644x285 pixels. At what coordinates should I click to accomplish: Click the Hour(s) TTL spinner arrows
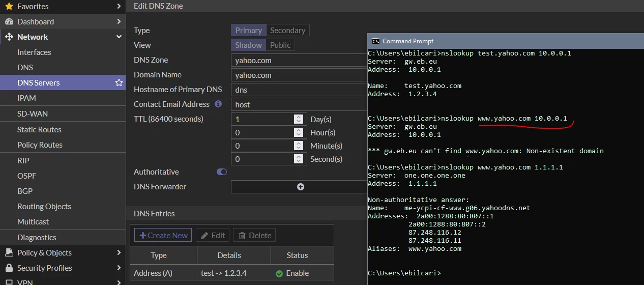click(x=299, y=132)
